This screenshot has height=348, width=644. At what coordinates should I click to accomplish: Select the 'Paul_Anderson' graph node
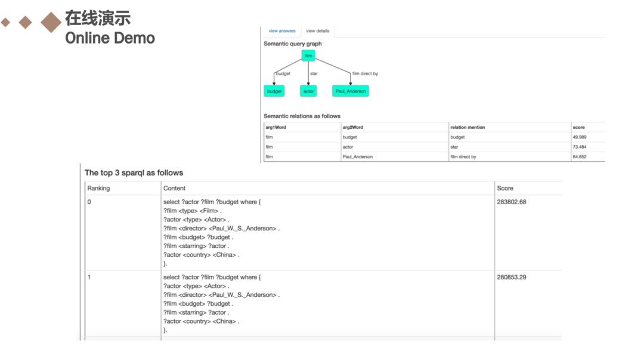(351, 91)
